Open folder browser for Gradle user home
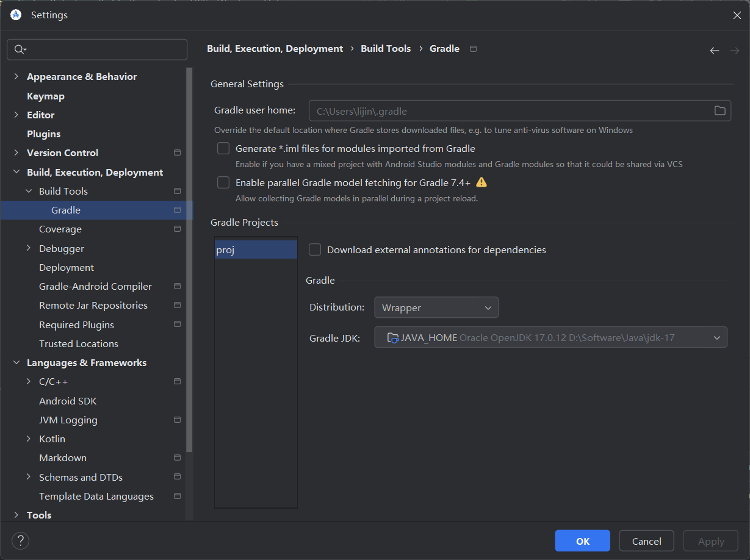 coord(719,110)
